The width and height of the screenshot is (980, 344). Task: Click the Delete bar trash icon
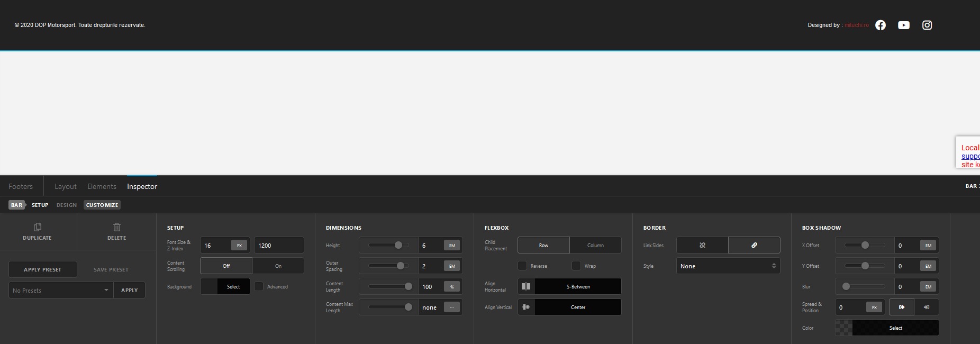[x=117, y=227]
